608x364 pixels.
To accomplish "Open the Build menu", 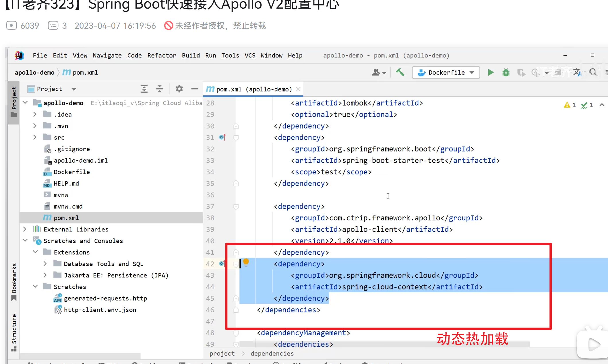I will pyautogui.click(x=191, y=55).
